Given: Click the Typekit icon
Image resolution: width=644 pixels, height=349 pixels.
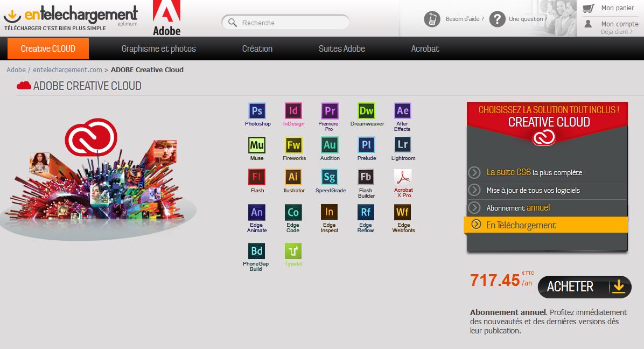Looking at the screenshot, I should [x=293, y=251].
